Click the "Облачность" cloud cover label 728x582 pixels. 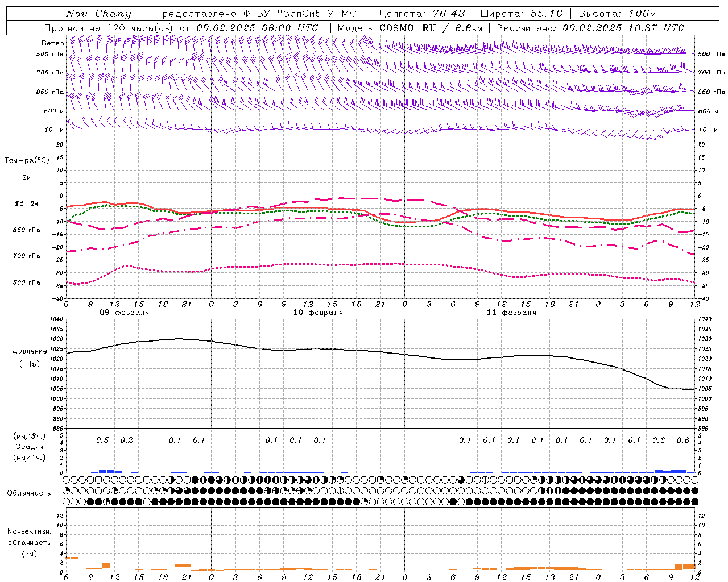pos(29,493)
